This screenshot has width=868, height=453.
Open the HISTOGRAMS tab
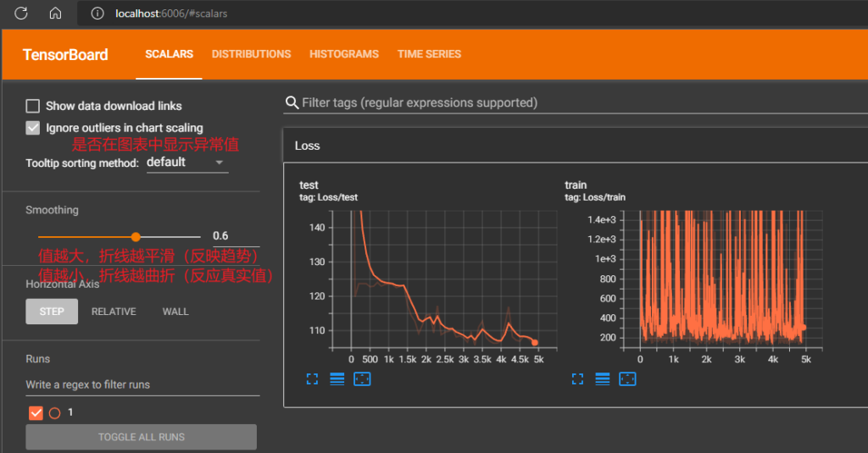[344, 54]
